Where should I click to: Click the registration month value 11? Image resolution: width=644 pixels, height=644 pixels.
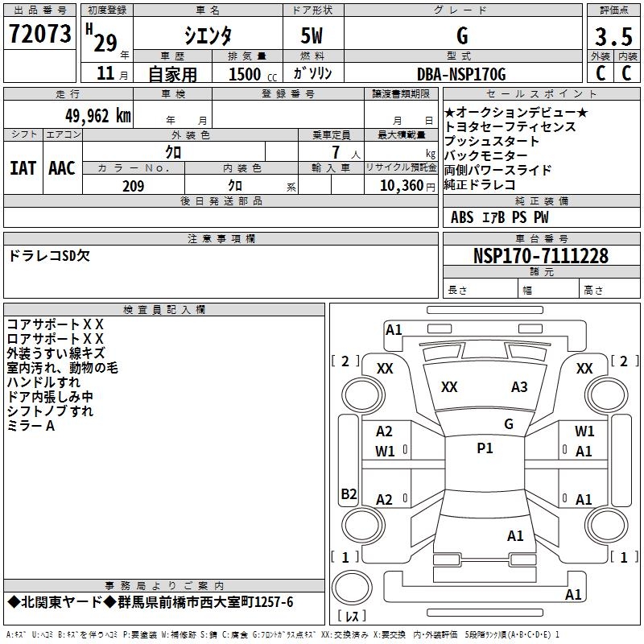[105, 73]
